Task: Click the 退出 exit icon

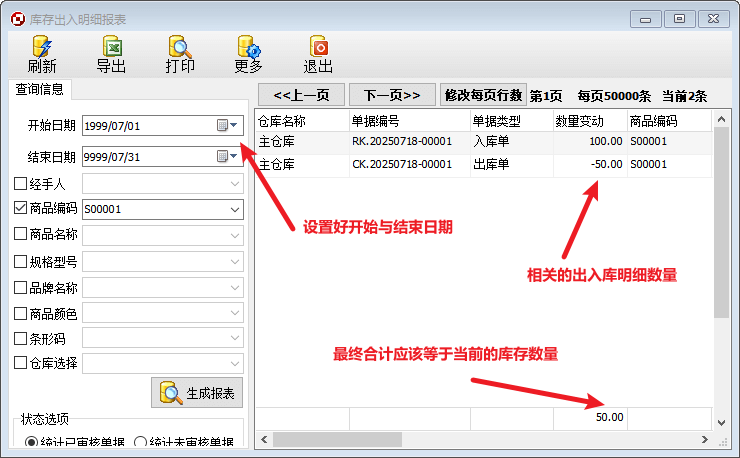Action: pyautogui.click(x=319, y=46)
